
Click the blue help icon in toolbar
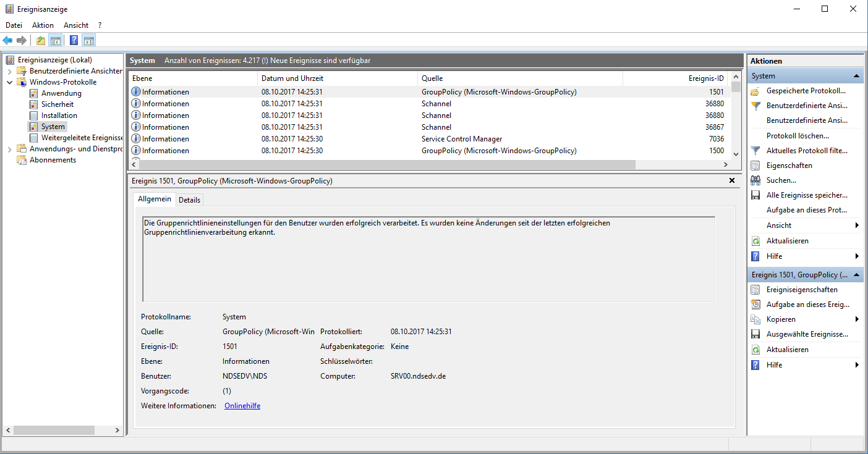[x=74, y=41]
